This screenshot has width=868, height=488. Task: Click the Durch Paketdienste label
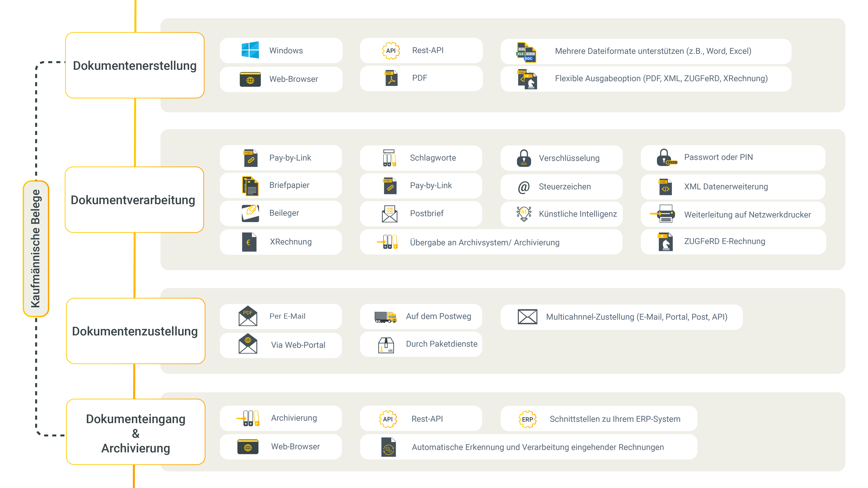click(x=442, y=344)
